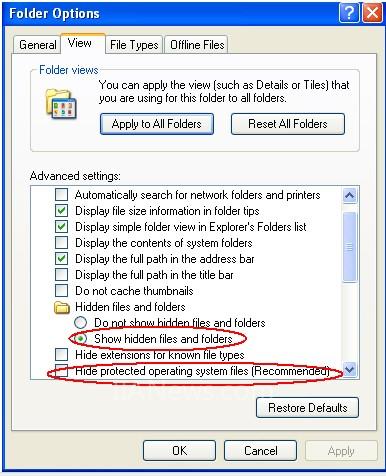Viewport: 386px width, 476px height.
Task: Click the Help question mark icon
Action: (349, 13)
